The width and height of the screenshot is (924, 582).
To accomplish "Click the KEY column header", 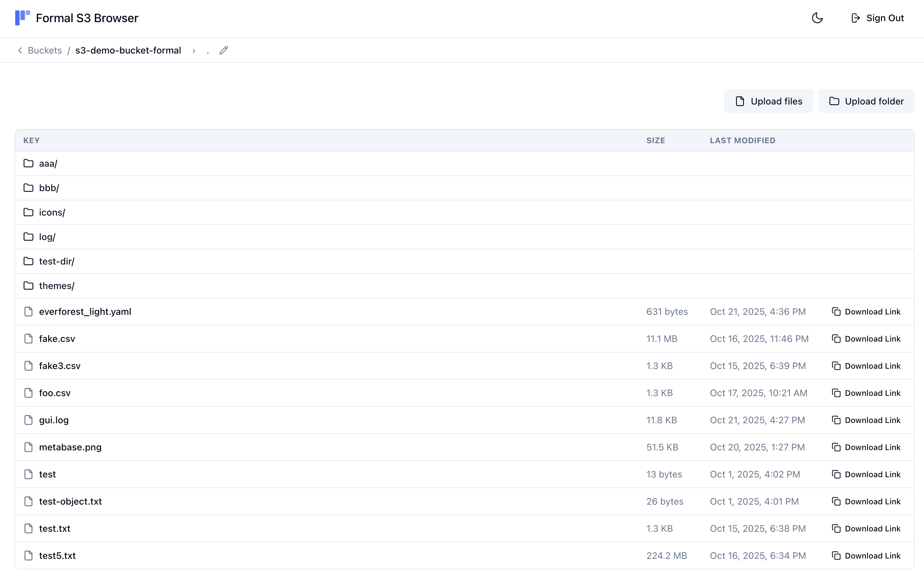I will pos(31,140).
